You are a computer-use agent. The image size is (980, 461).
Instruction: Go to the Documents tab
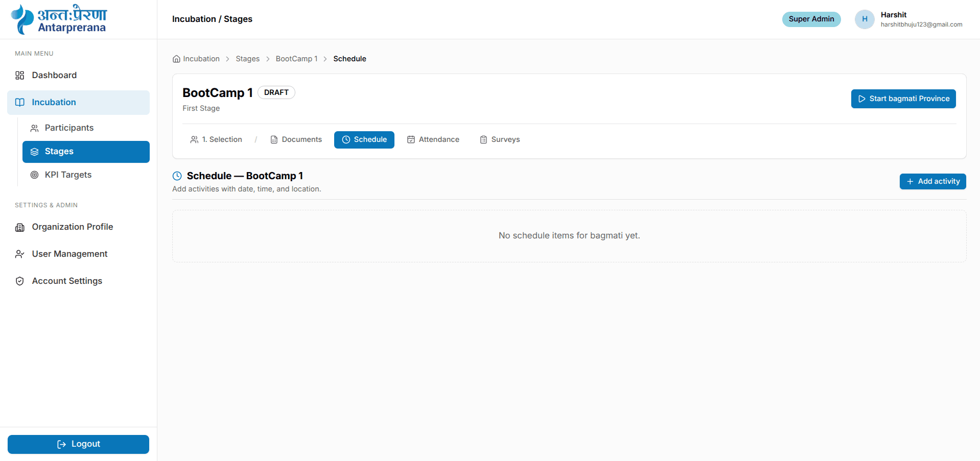[x=296, y=140]
